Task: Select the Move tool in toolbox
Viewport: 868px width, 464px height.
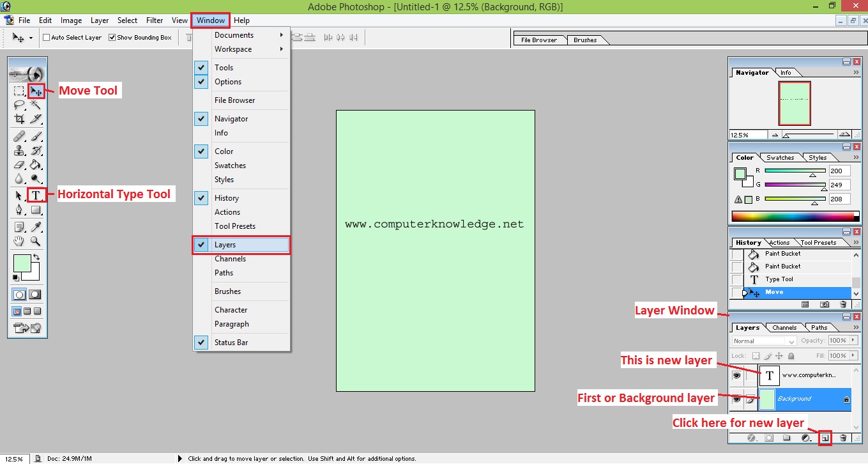Action: 36,91
